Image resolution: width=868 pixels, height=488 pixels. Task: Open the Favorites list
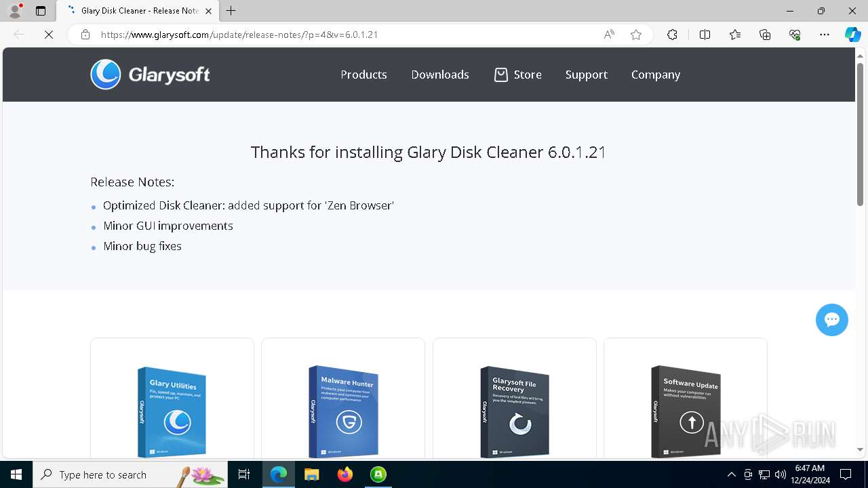(735, 35)
